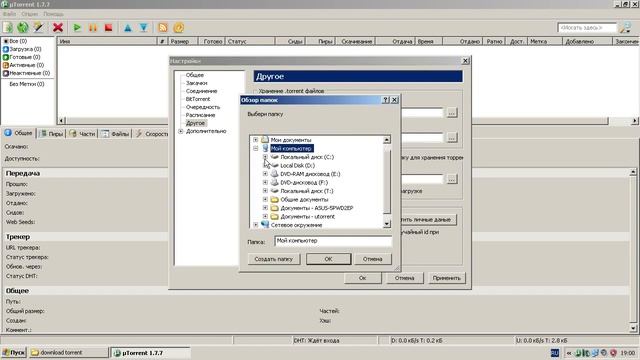Select Расписание in the settings tree
This screenshot has width=640, height=360.
click(x=200, y=115)
